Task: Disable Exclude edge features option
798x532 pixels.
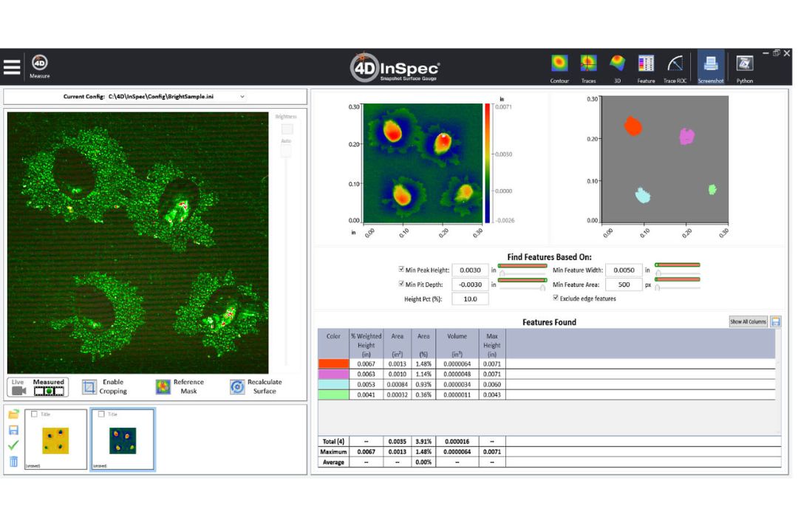Action: point(556,299)
